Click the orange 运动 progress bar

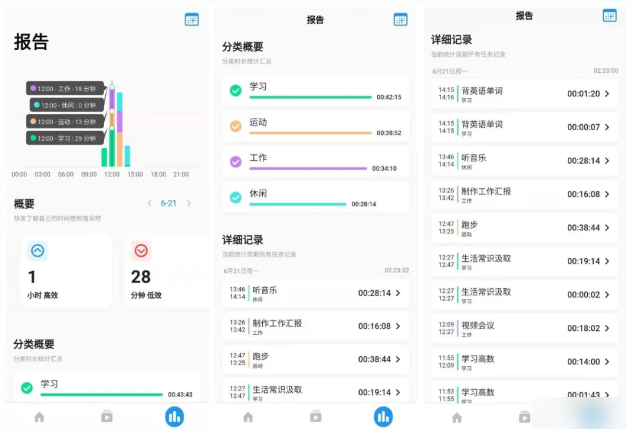coord(310,133)
